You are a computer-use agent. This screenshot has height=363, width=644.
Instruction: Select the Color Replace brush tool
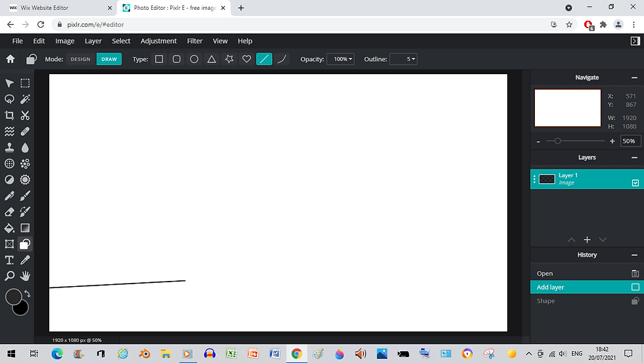point(25,211)
